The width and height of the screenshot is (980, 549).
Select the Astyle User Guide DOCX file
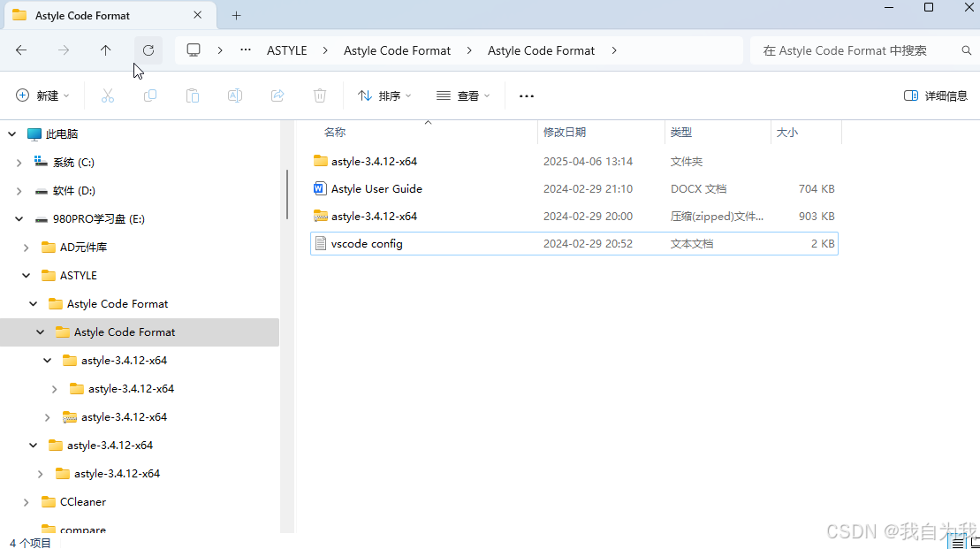pyautogui.click(x=376, y=188)
